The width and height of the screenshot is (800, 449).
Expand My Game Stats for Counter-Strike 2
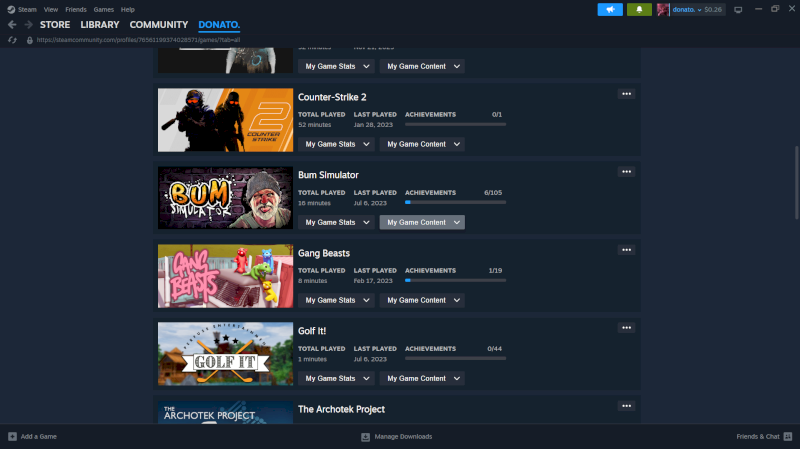coord(336,144)
